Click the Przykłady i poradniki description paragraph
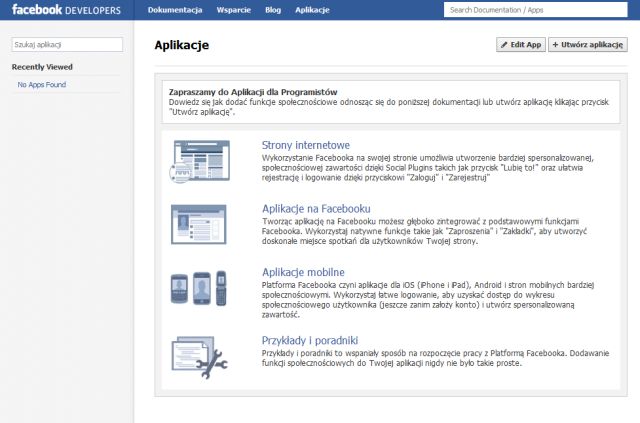Image resolution: width=640 pixels, height=423 pixels. (x=436, y=358)
